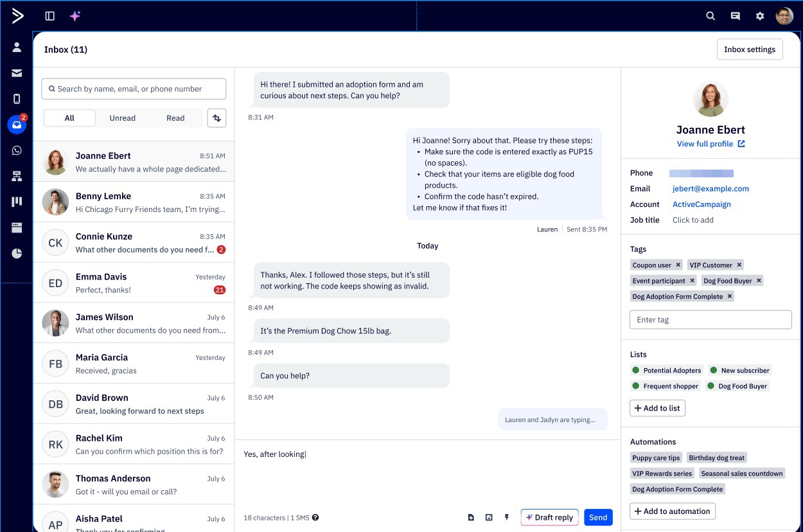803x532 pixels.
Task: Toggle the conversation sort order arrows
Action: point(216,118)
